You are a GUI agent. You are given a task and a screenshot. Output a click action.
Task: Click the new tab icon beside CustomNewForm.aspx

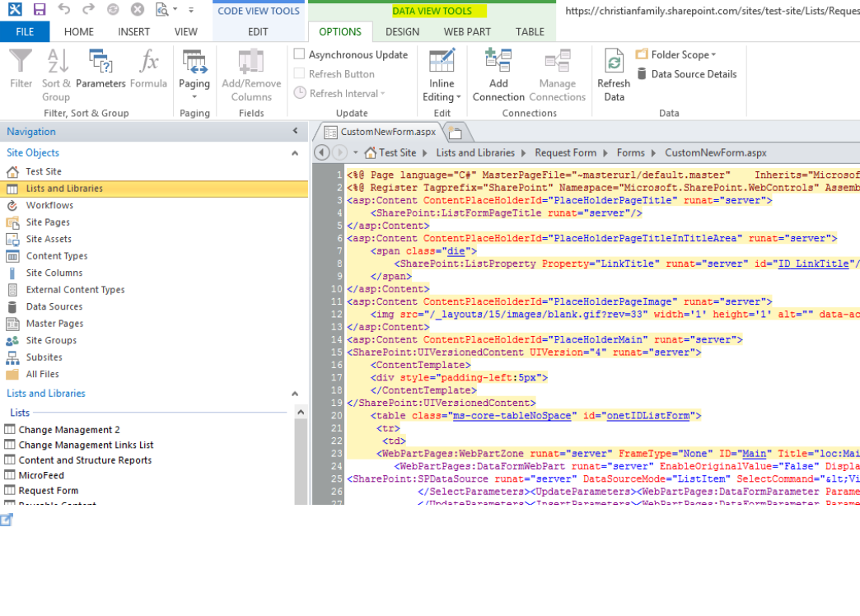click(455, 133)
